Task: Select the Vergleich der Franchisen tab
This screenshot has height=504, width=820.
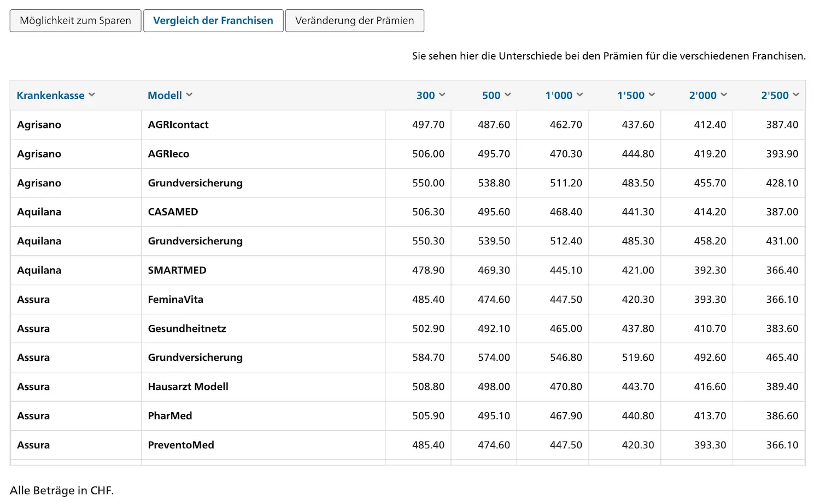Action: coord(213,21)
